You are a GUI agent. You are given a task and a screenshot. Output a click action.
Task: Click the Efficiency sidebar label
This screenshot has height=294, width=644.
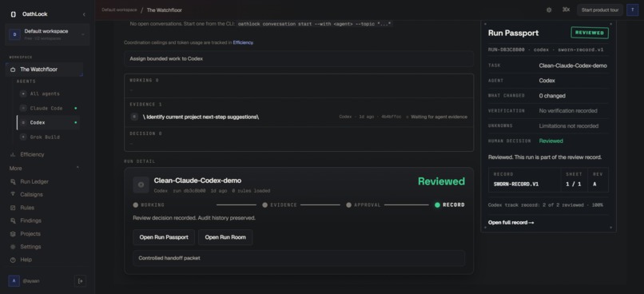coord(33,154)
